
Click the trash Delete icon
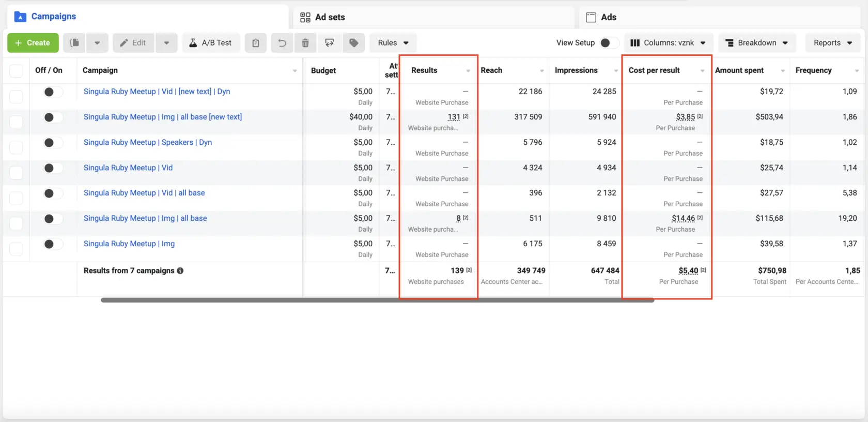pyautogui.click(x=305, y=43)
